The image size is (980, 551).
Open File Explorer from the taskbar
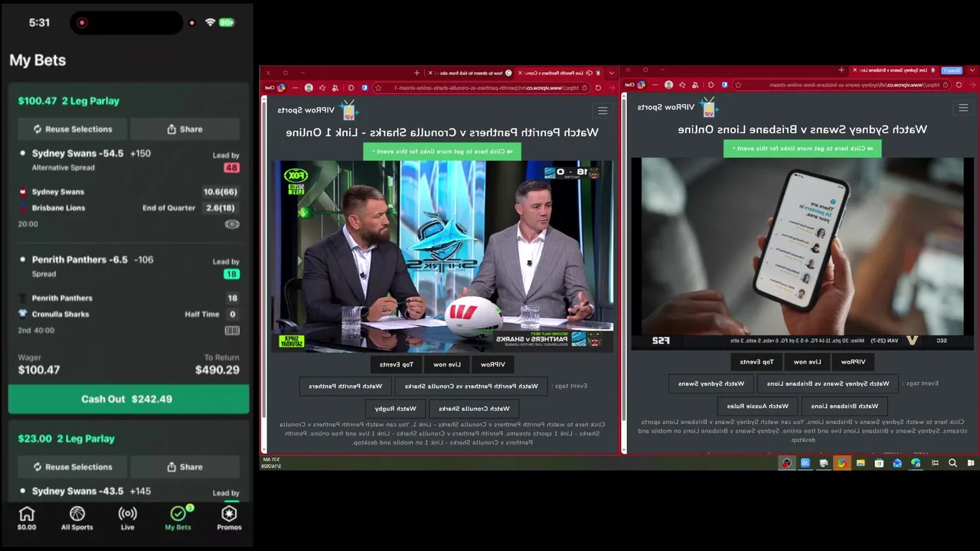[861, 463]
